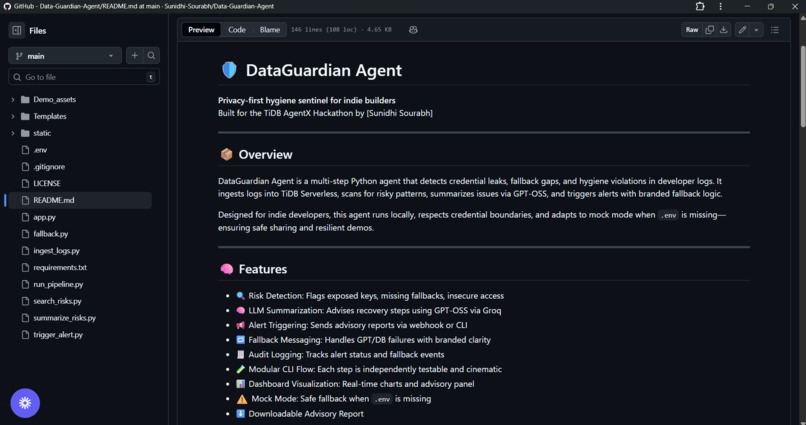Viewport: 806px width, 425px height.
Task: Open the summarize_risks.py file
Action: click(x=64, y=318)
